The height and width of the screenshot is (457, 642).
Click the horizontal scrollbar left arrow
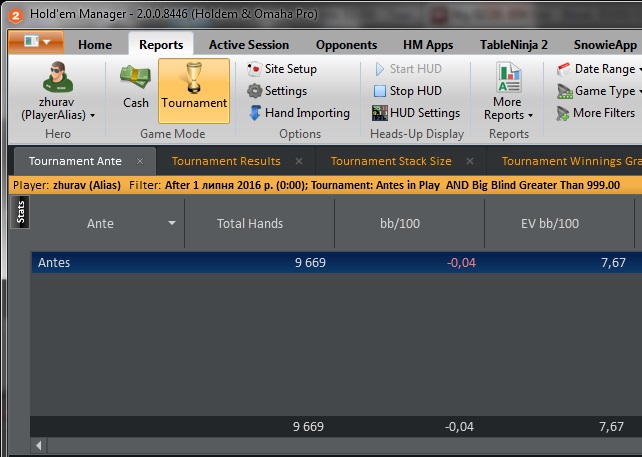click(x=40, y=444)
